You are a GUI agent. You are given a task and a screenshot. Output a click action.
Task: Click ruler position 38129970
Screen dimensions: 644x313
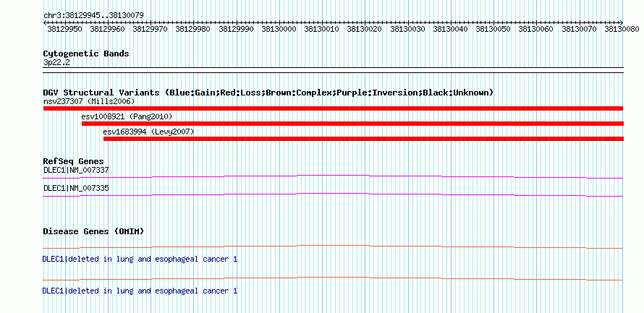click(151, 30)
